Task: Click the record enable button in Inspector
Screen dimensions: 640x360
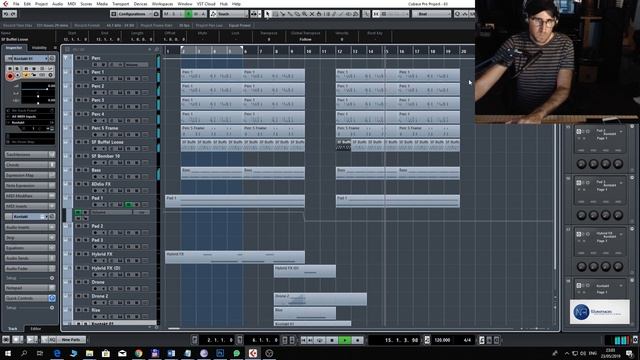Action: 10,76
